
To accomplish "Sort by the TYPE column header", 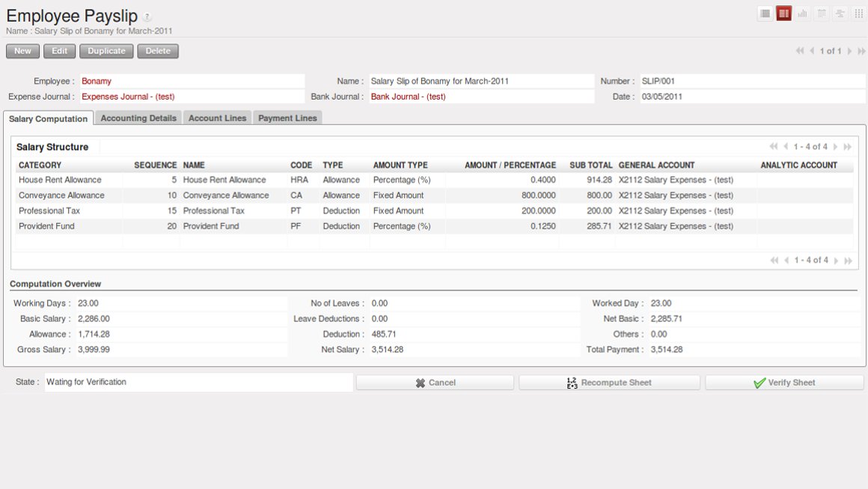I will (x=333, y=165).
